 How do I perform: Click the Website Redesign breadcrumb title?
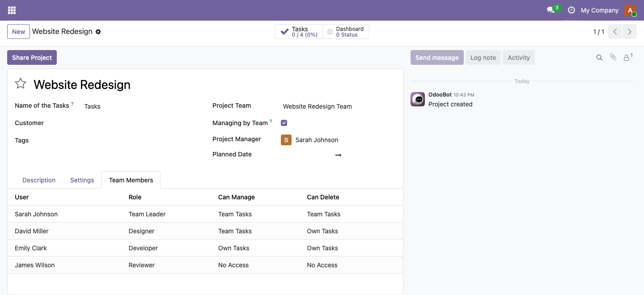point(62,32)
